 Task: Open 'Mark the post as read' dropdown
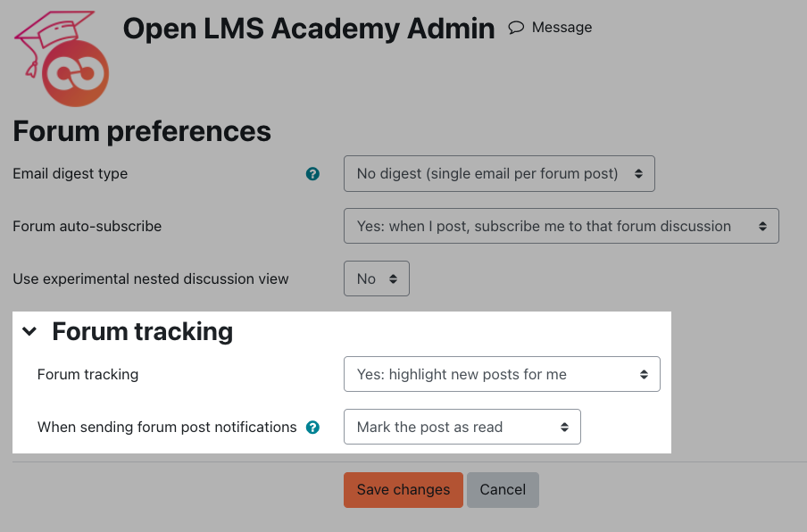click(462, 427)
